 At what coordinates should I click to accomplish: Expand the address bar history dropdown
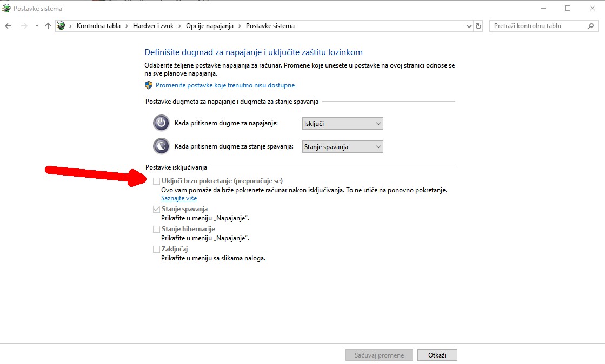(x=469, y=26)
